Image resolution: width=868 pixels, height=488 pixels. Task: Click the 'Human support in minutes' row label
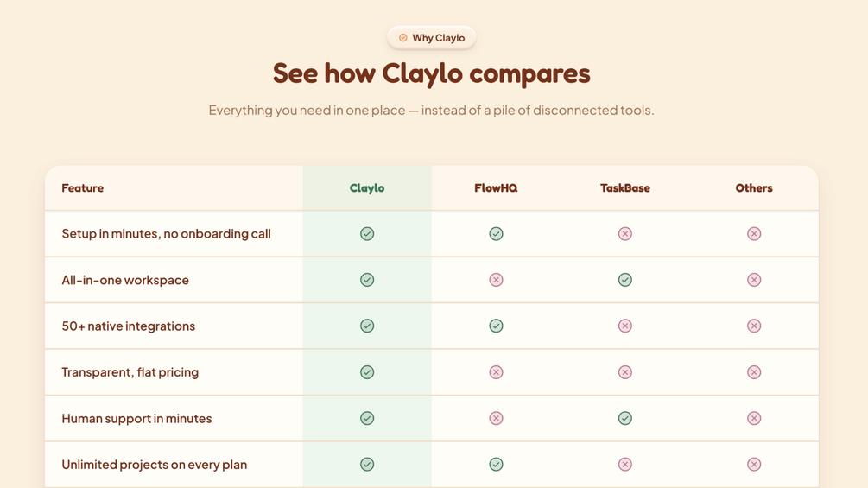coord(136,418)
